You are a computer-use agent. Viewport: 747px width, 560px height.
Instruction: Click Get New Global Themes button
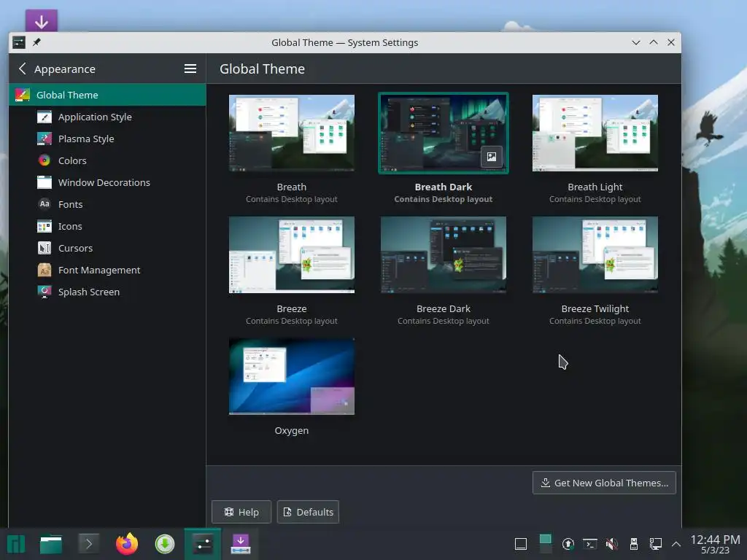pyautogui.click(x=604, y=483)
